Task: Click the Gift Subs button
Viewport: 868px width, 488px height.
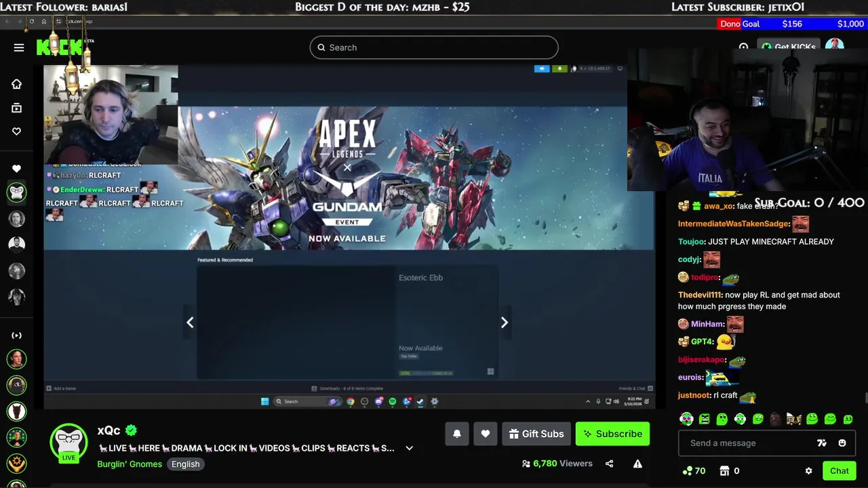Action: pyautogui.click(x=536, y=434)
